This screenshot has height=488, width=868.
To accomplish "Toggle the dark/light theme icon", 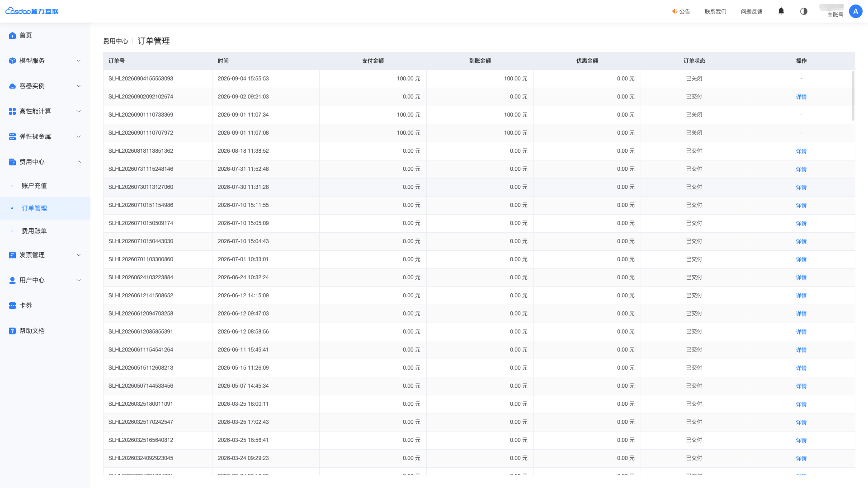I will pyautogui.click(x=803, y=11).
